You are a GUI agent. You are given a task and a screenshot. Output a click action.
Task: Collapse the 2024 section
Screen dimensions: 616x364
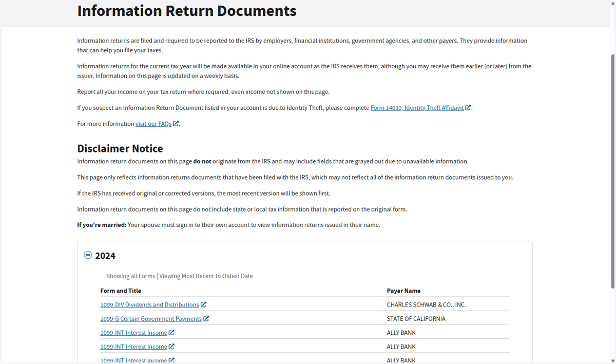point(88,255)
